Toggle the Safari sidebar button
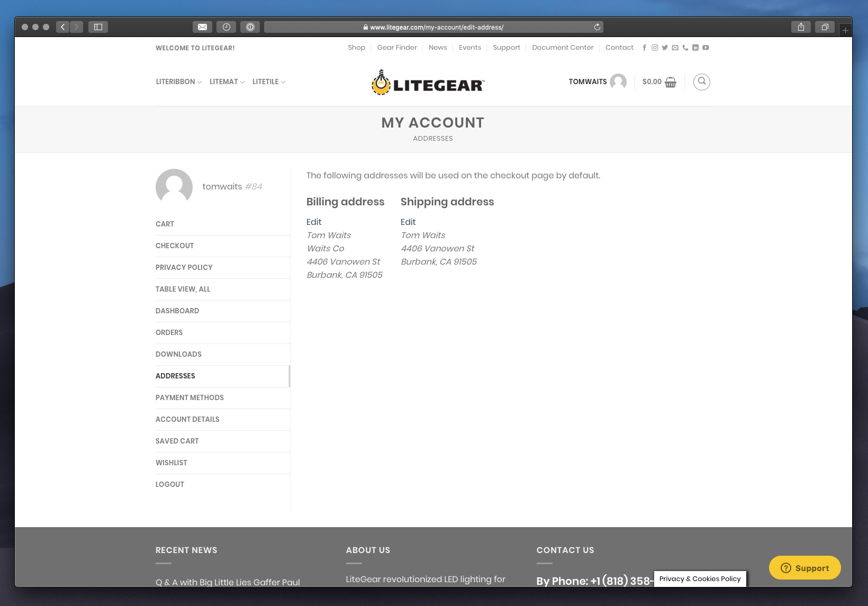868x606 pixels. (98, 27)
